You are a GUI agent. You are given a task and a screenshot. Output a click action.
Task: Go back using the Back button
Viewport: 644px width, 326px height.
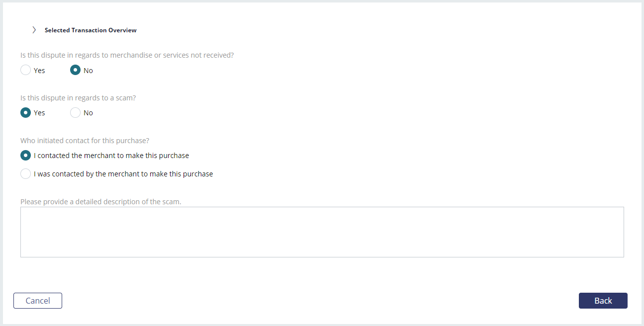603,301
